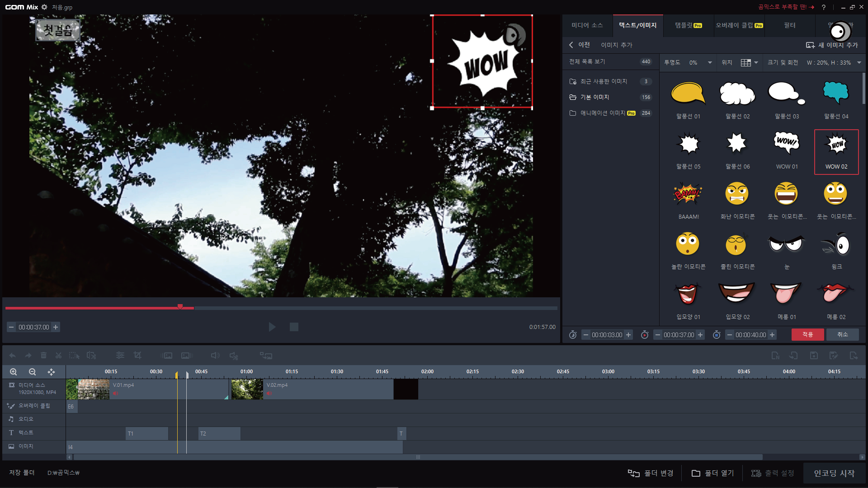The height and width of the screenshot is (488, 868).
Task: Click the delete trash icon
Action: pyautogui.click(x=43, y=356)
